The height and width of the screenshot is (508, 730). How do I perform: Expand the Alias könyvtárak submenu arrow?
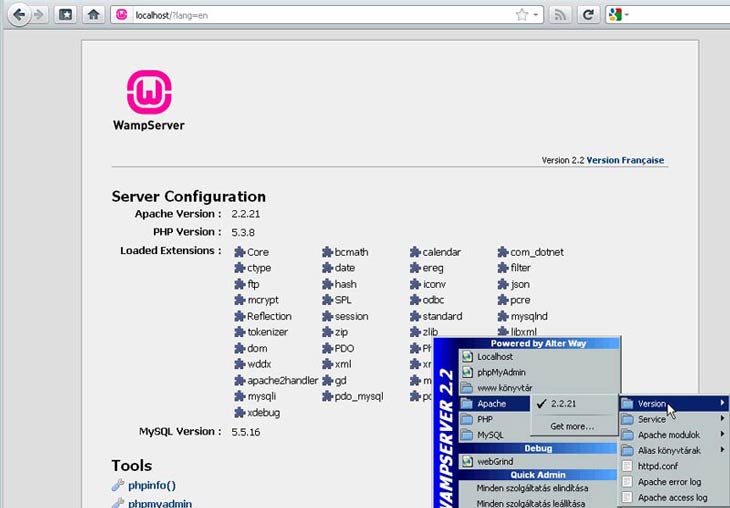click(x=722, y=450)
